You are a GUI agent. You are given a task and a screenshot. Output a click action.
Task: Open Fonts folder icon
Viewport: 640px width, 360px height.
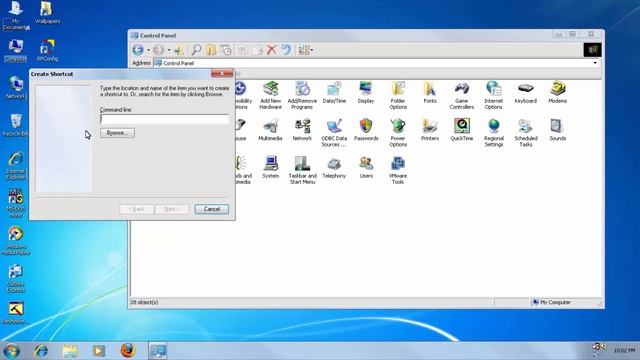430,92
